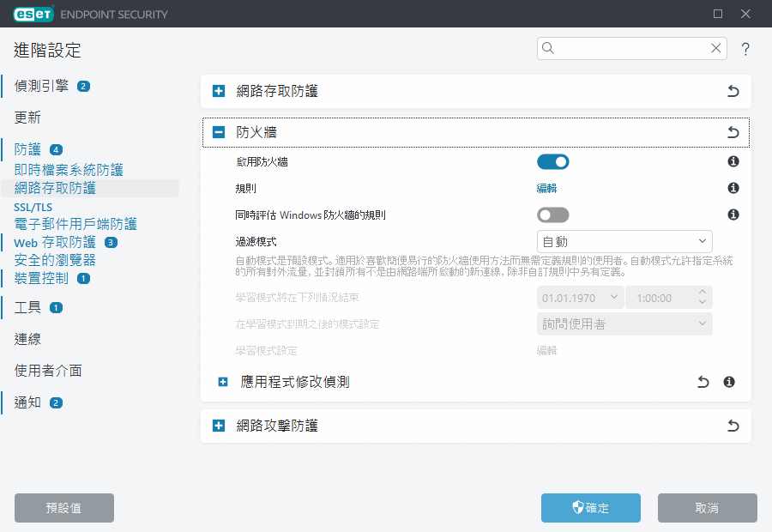The height and width of the screenshot is (532, 772).
Task: Show info for 啟用防火牆
Action: (x=733, y=161)
